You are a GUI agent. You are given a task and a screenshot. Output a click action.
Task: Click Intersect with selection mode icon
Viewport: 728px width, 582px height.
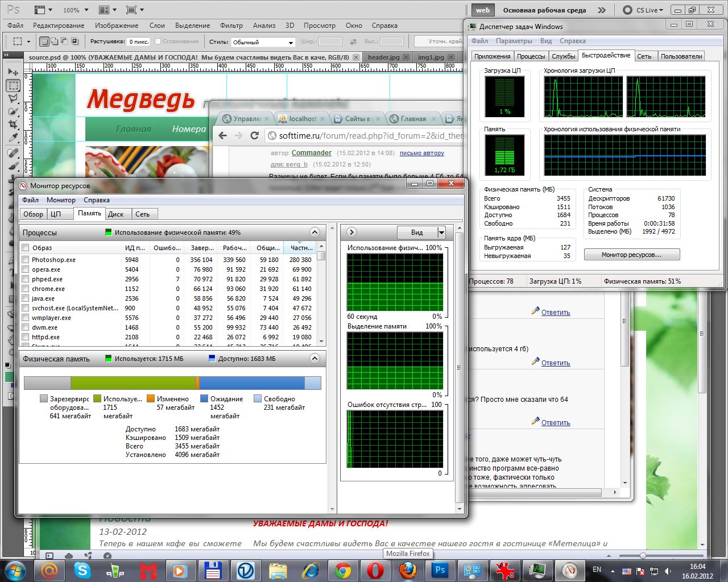(75, 41)
